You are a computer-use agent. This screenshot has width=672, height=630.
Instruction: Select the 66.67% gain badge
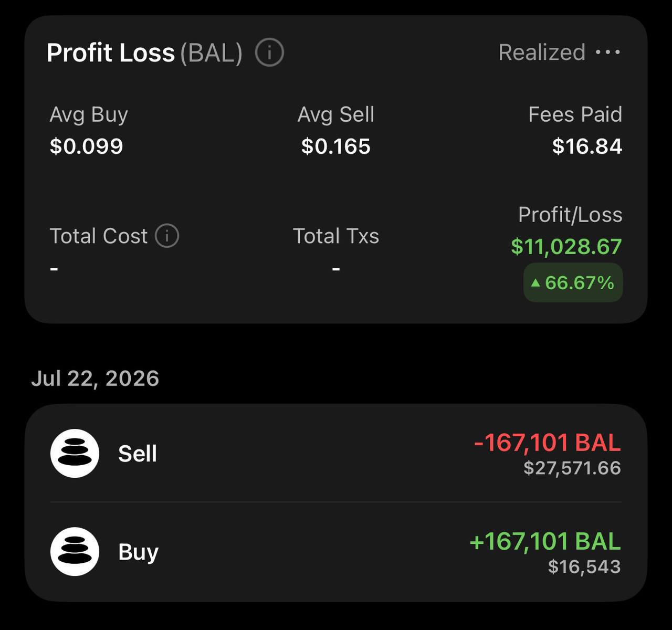point(573,282)
